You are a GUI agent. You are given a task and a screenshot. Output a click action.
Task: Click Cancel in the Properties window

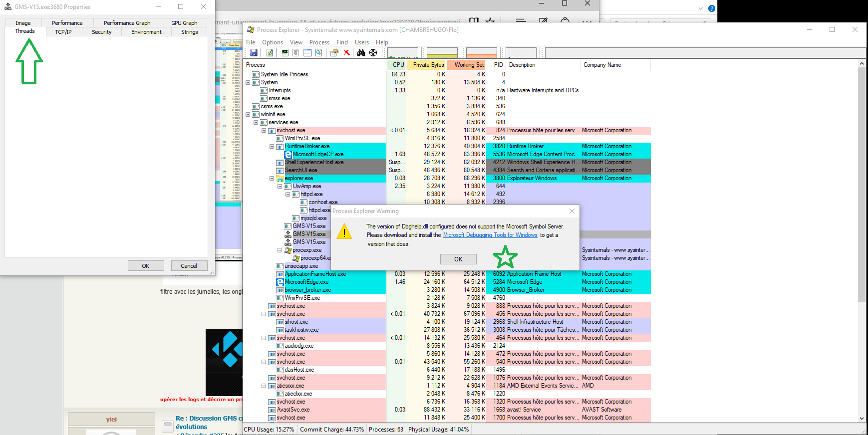point(189,266)
